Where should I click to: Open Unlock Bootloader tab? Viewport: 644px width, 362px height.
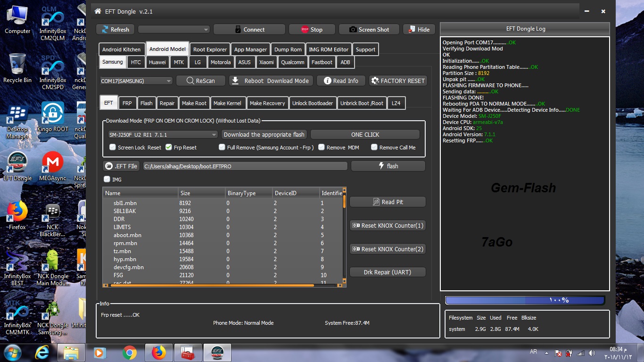pyautogui.click(x=313, y=103)
